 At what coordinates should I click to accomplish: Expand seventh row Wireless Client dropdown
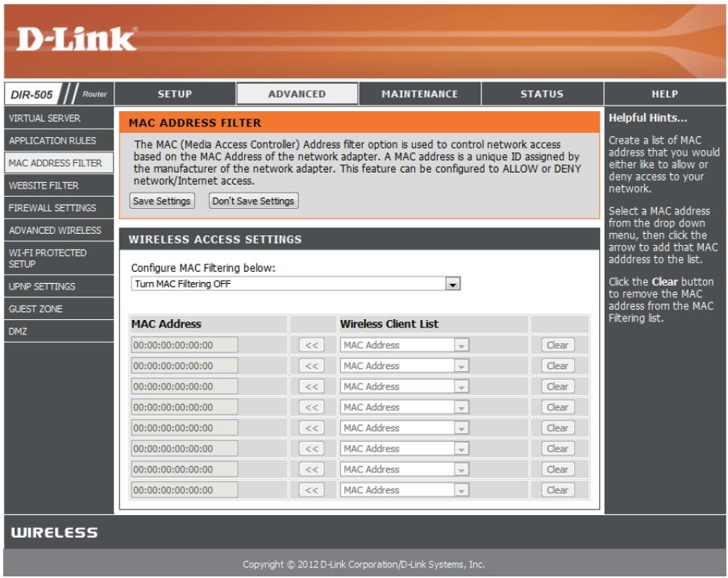pyautogui.click(x=405, y=469)
